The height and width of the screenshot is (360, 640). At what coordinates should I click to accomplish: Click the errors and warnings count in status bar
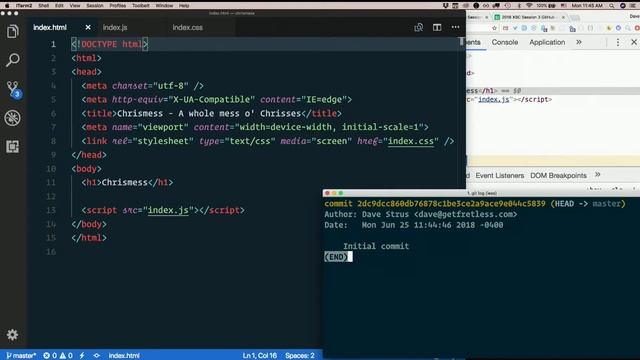[58, 356]
